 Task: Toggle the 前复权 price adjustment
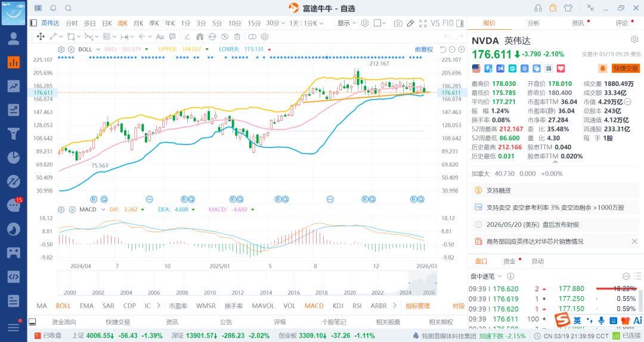tap(424, 49)
